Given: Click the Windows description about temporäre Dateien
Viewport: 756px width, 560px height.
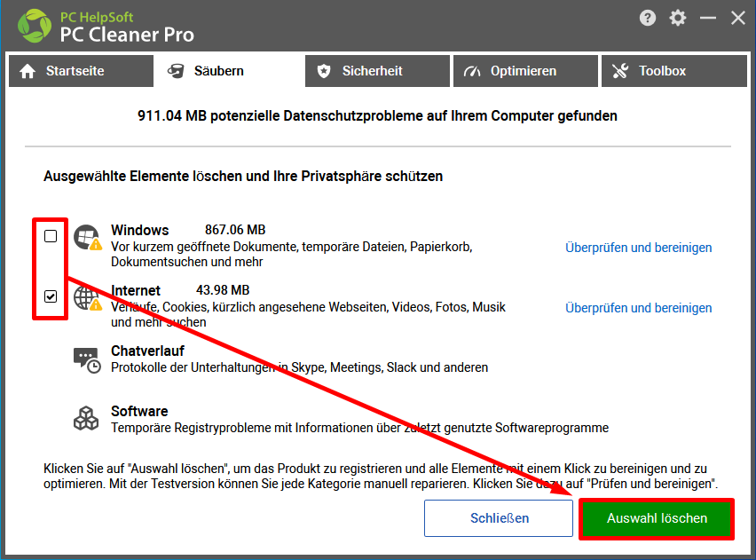Looking at the screenshot, I should click(292, 254).
